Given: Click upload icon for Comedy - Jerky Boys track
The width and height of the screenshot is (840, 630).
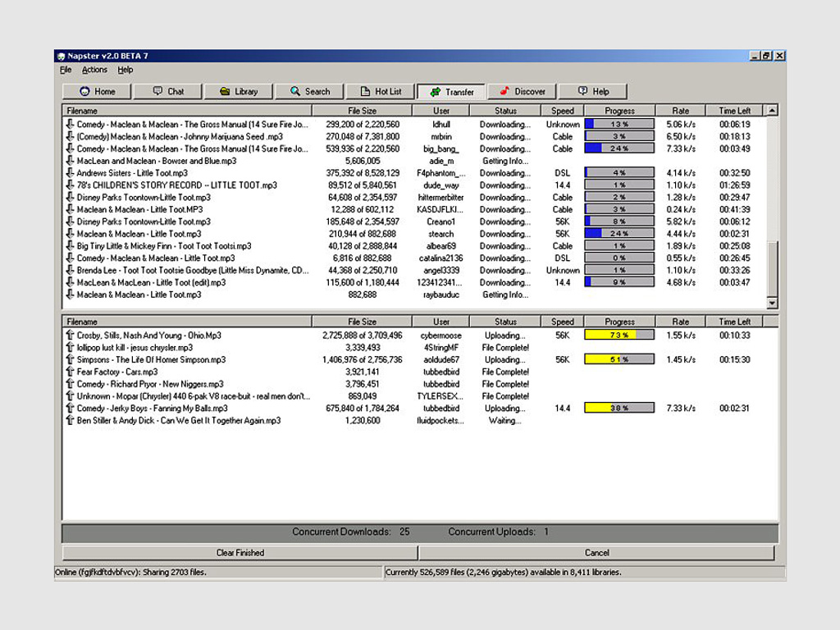Looking at the screenshot, I should [x=70, y=409].
